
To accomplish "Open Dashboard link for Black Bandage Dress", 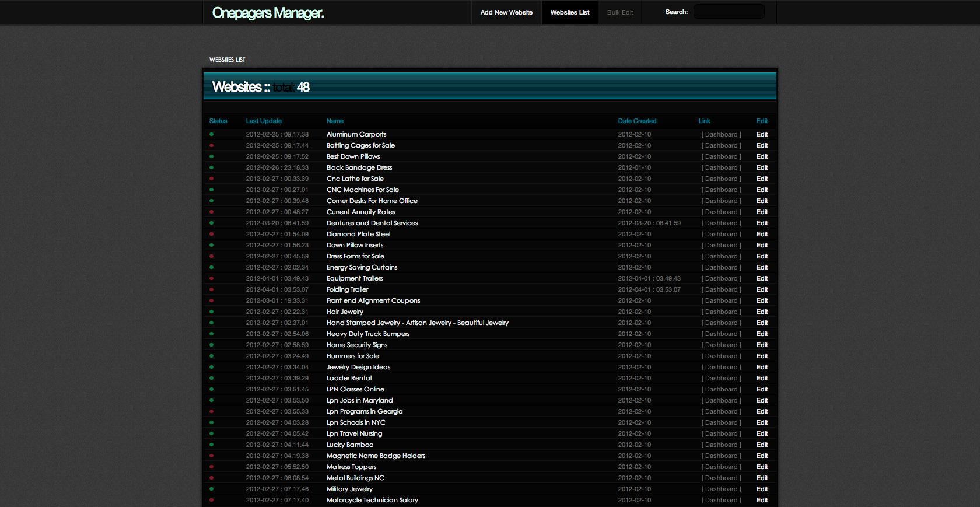I will tap(721, 167).
